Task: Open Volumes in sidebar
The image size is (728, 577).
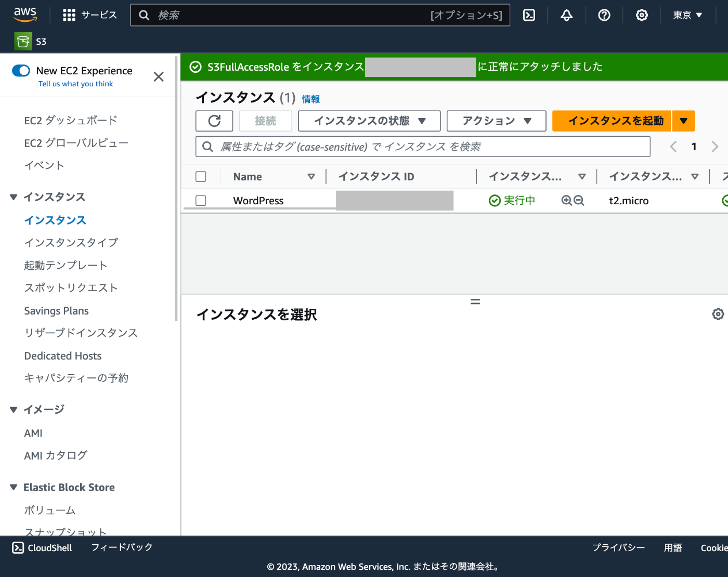Action: pyautogui.click(x=50, y=510)
